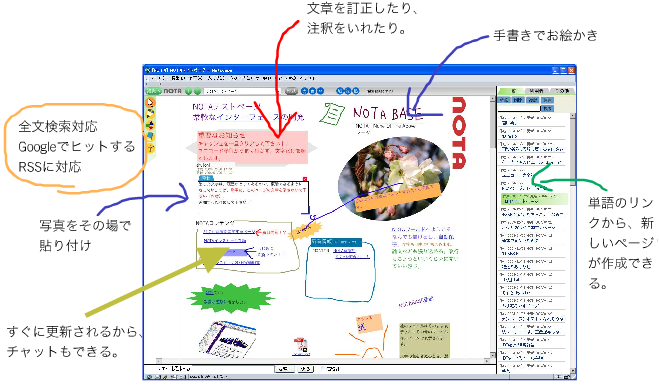Click the fourth blue button under right panel tabs

(547, 100)
